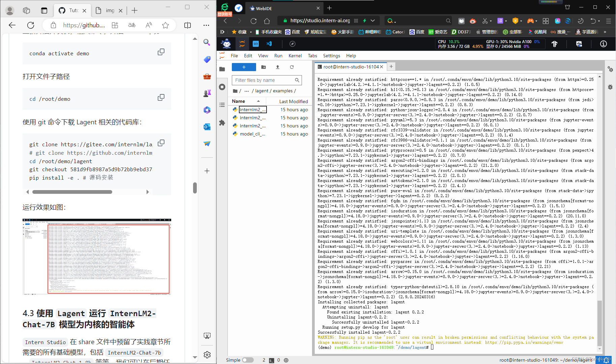Viewport: 616px width, 364px height.
Task: Open the Kernel menu in JupyterLab
Action: pos(295,56)
